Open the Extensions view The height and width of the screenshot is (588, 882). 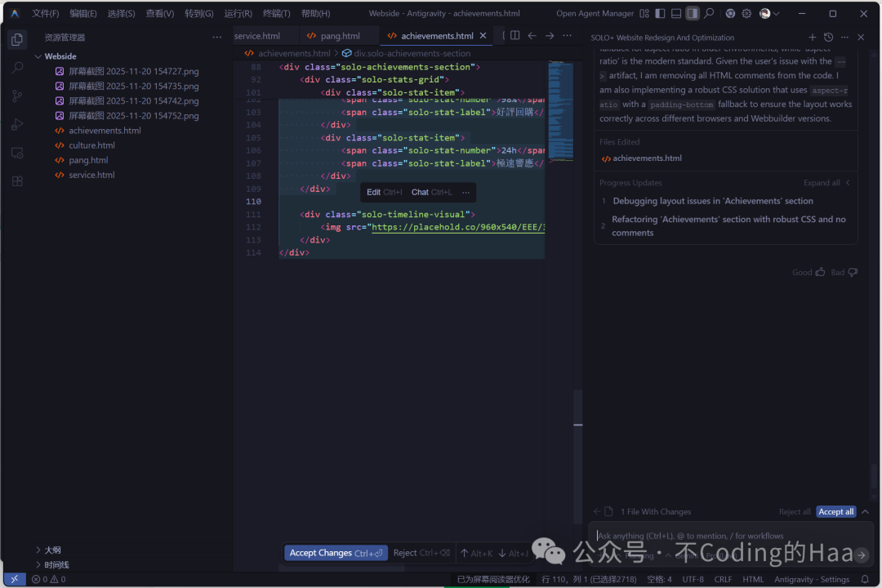pyautogui.click(x=17, y=181)
